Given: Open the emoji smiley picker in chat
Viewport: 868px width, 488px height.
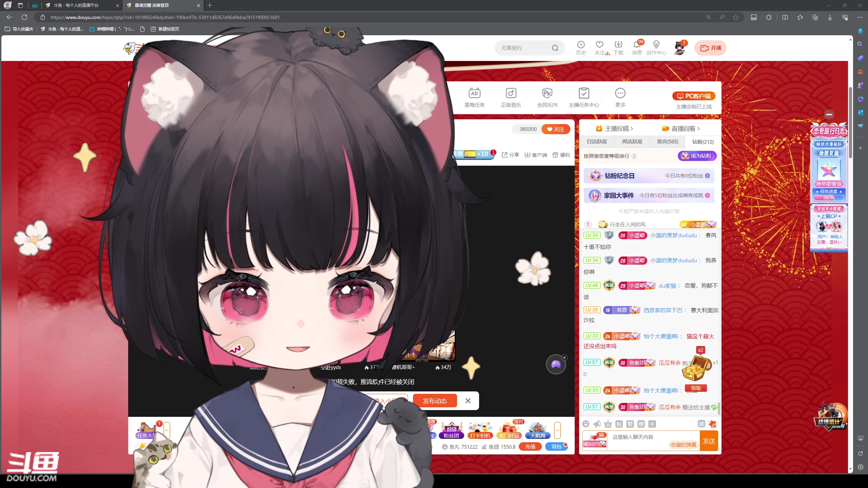Looking at the screenshot, I should coord(586,424).
